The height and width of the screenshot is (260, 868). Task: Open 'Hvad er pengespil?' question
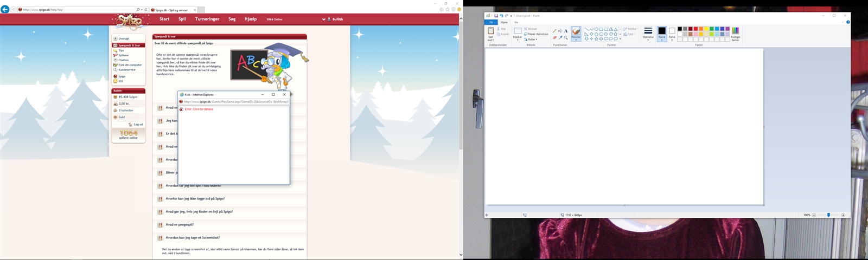[180, 225]
